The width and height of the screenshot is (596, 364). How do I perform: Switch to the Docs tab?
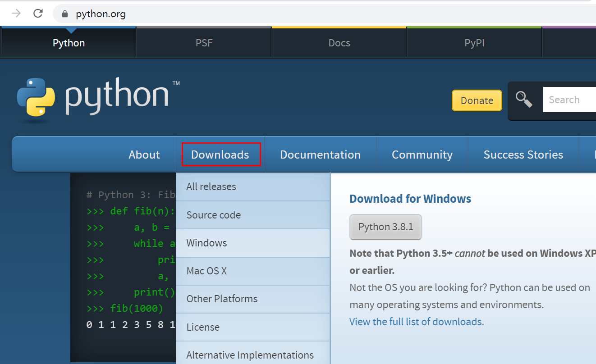pyautogui.click(x=339, y=43)
